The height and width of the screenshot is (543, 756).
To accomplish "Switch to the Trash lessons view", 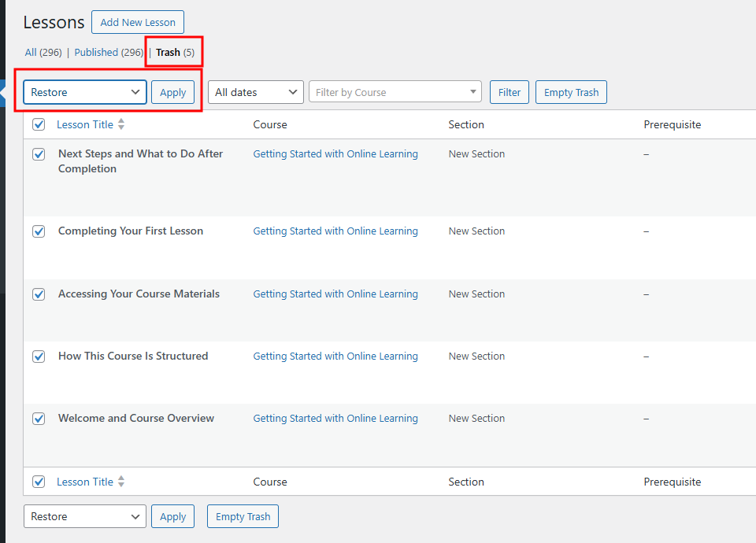I will pyautogui.click(x=168, y=53).
